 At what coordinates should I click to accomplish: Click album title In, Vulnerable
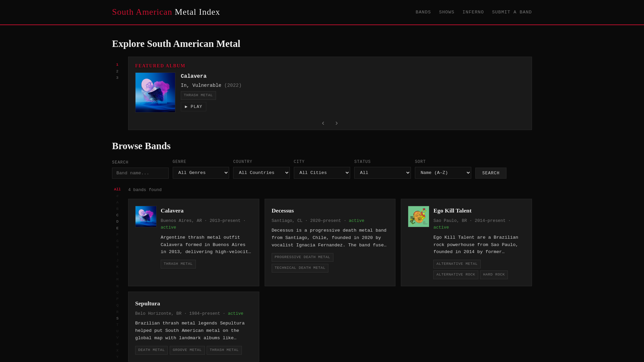(x=201, y=85)
